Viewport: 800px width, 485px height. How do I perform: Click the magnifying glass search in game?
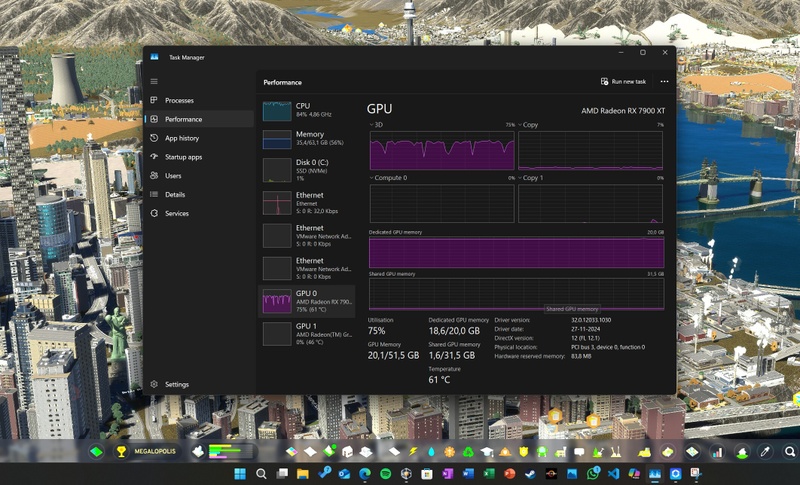[790, 452]
